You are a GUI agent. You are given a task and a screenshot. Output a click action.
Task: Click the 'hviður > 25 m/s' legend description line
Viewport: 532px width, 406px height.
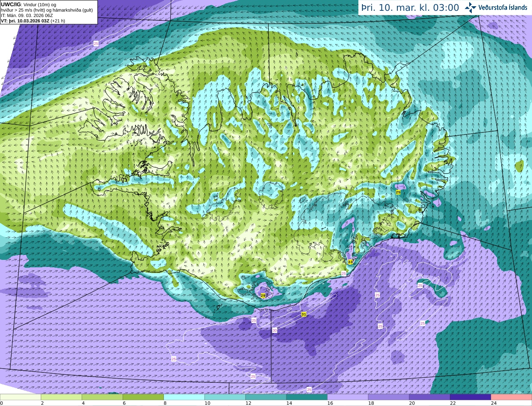point(47,10)
